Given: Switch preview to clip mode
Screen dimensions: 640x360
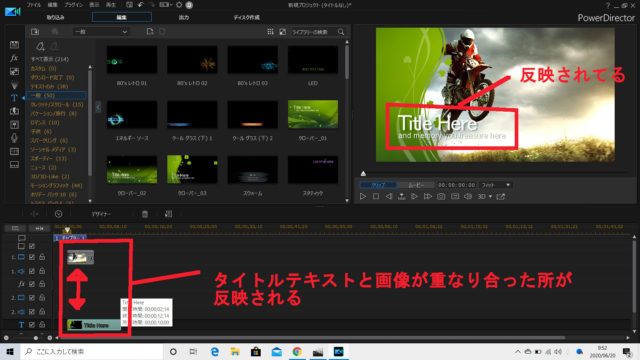Looking at the screenshot, I should tap(378, 185).
